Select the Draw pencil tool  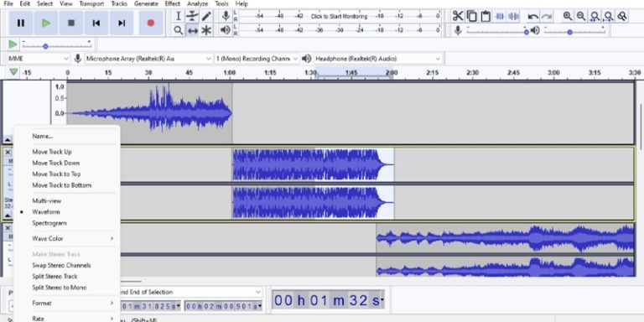pyautogui.click(x=206, y=16)
